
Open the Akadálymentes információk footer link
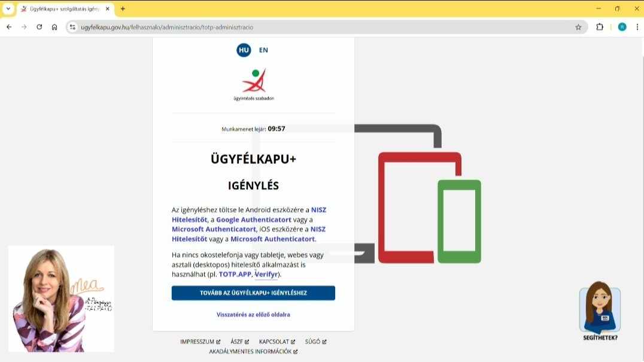[x=253, y=351]
